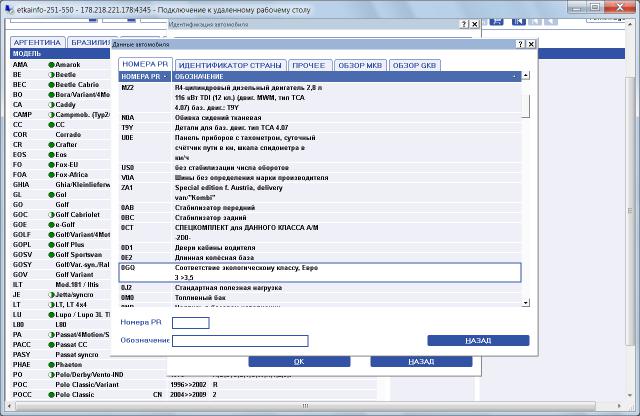Open help for Идентификация автомобиля dialog
Viewport: 640px width, 416px height.
(x=464, y=24)
